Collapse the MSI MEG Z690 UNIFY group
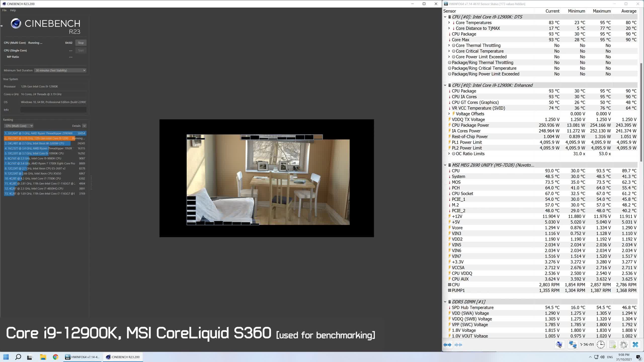 tap(445, 165)
